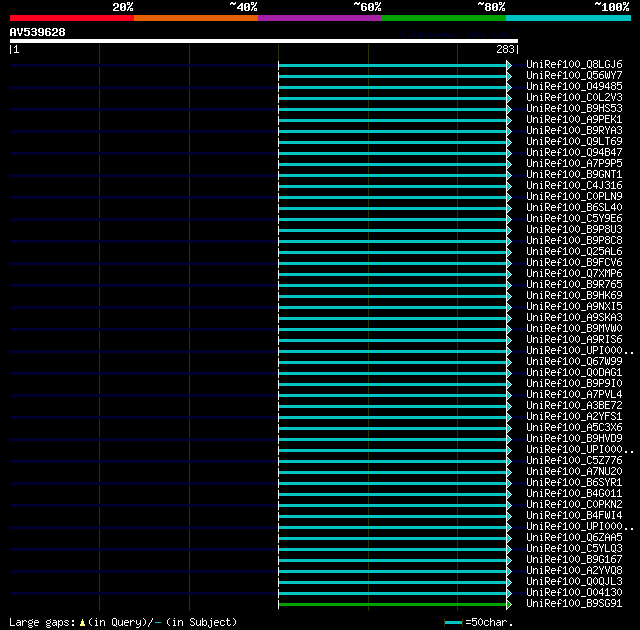Click the green arrowhead beside UniRef100_B9SG91

pos(509,604)
